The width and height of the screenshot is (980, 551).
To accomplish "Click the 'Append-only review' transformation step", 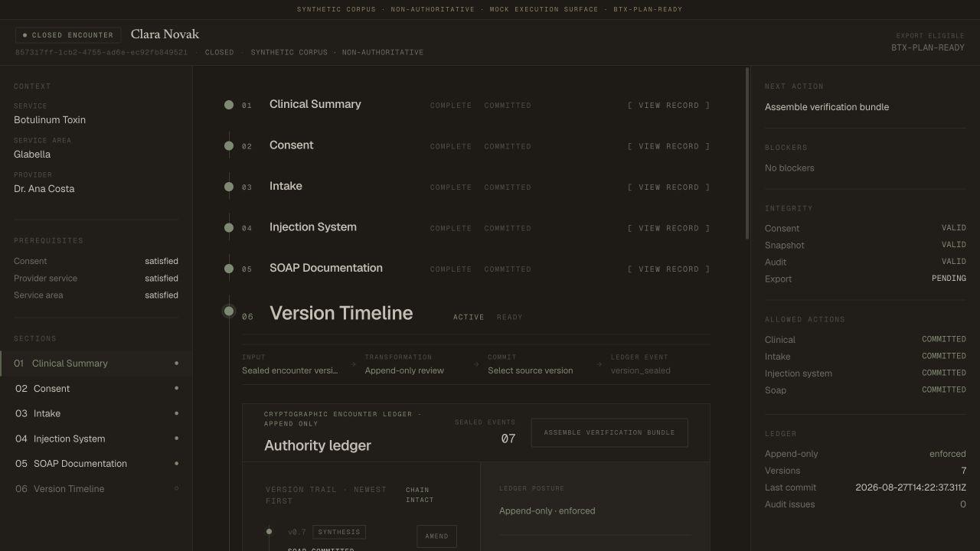I will pos(404,370).
